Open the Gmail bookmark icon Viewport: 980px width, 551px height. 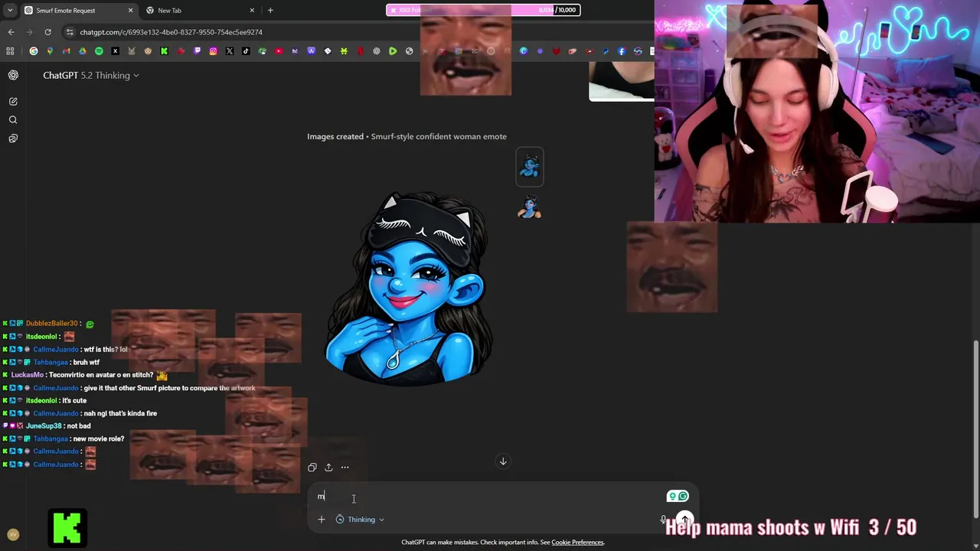(66, 51)
